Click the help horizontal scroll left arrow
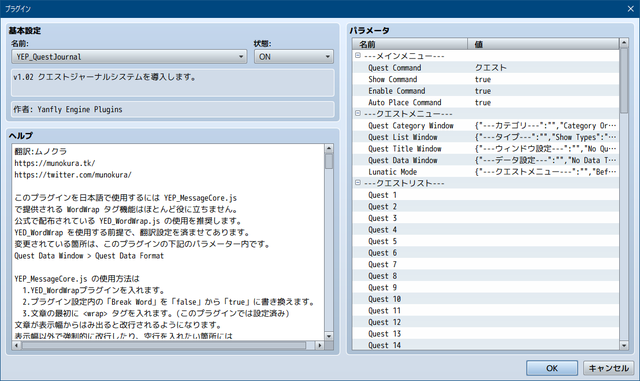 click(16, 345)
